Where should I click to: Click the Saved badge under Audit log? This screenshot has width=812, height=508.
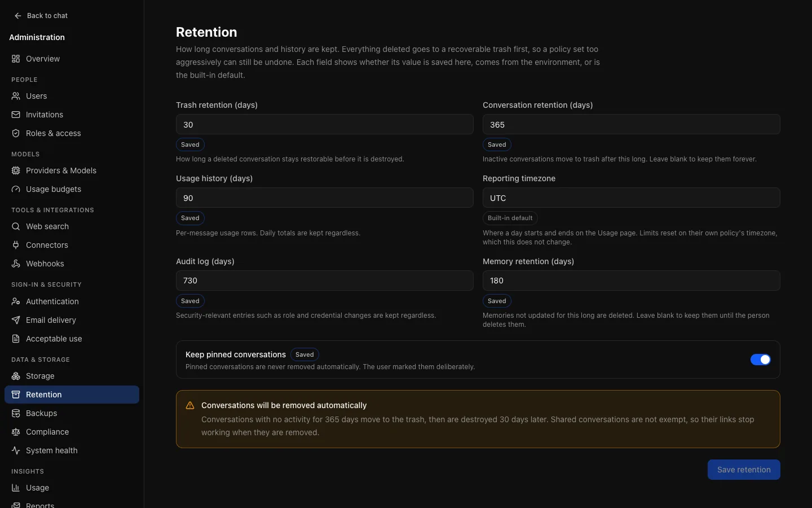click(190, 301)
